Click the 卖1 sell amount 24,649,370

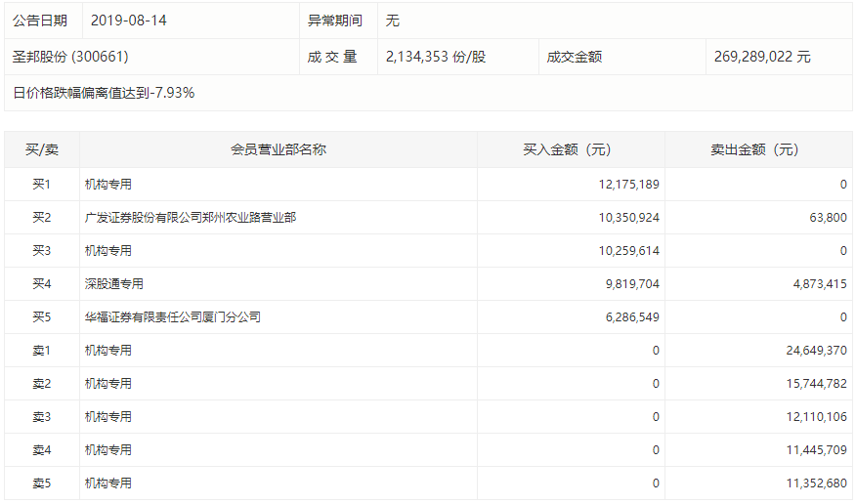817,351
